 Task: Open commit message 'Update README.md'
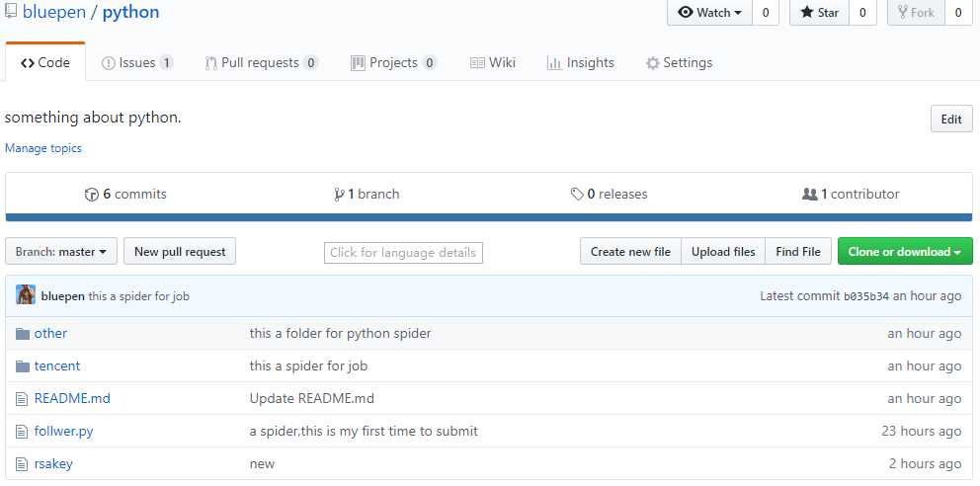pos(312,398)
